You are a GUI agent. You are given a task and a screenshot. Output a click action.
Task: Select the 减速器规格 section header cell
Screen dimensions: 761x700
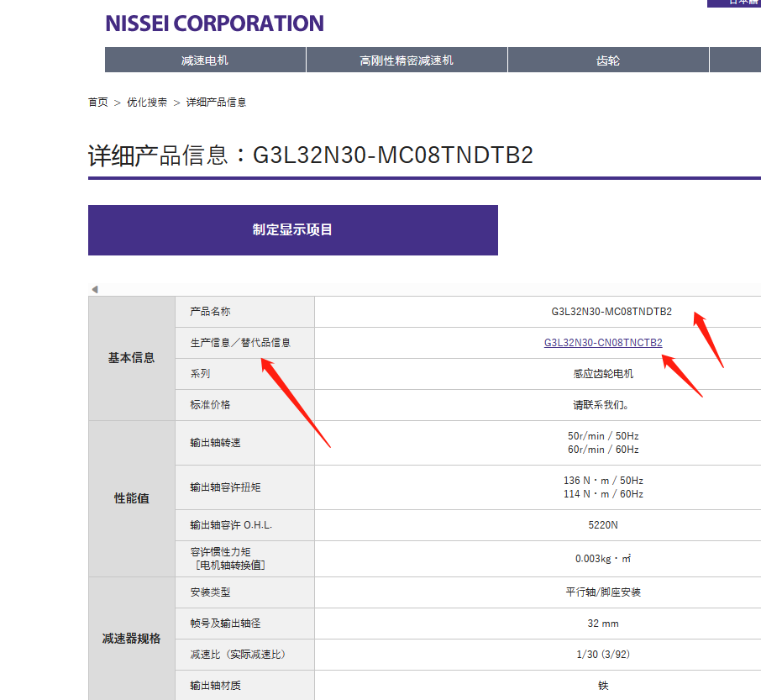click(130, 638)
